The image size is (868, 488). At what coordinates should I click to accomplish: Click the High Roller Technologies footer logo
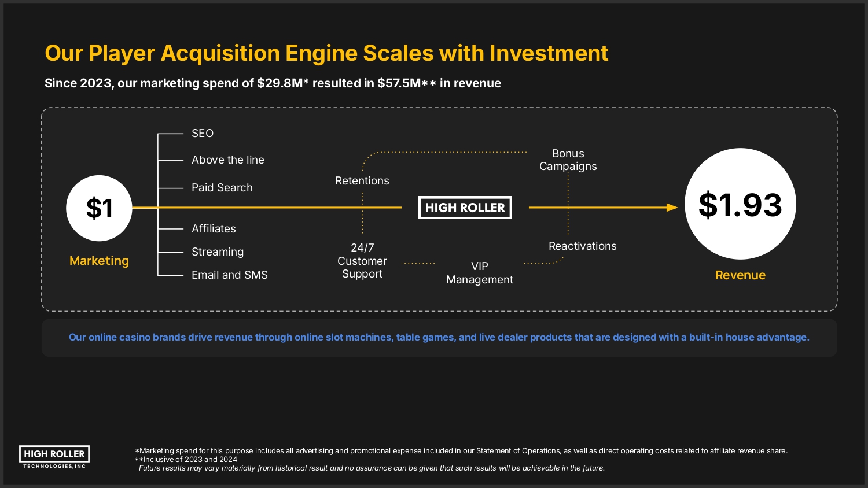point(54,457)
